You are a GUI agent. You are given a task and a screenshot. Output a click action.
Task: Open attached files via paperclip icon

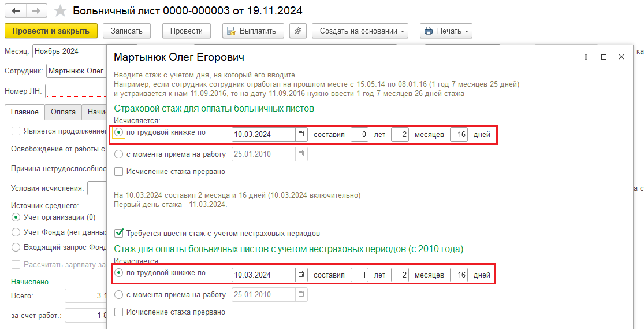298,31
